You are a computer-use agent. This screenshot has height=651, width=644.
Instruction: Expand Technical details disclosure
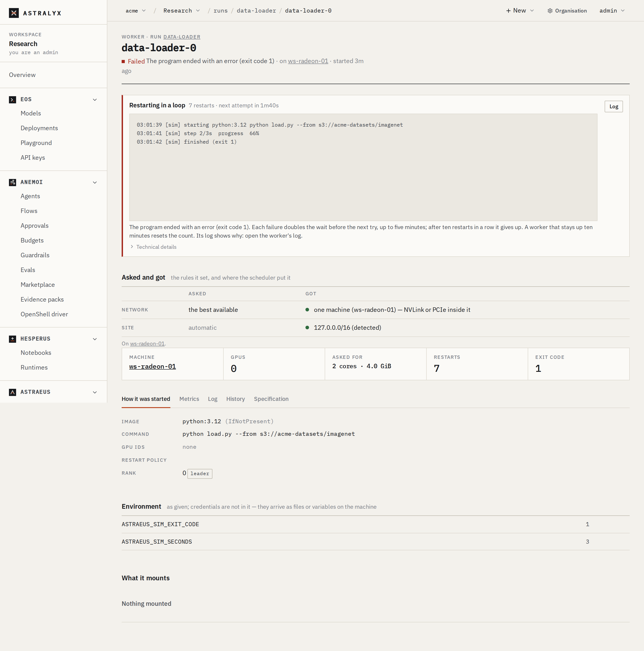[153, 247]
